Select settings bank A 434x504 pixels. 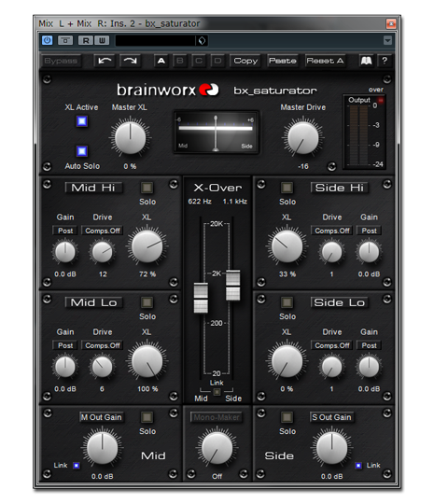tap(161, 61)
